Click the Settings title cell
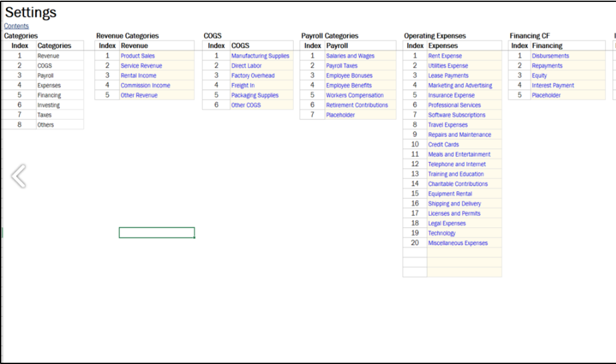Image resolution: width=616 pixels, height=364 pixels. pyautogui.click(x=31, y=13)
